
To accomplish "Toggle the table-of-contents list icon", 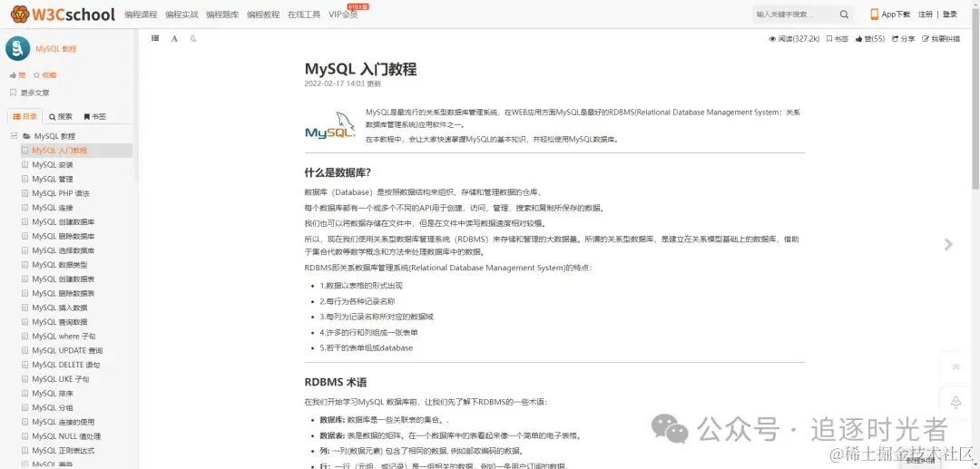I will click(x=155, y=39).
